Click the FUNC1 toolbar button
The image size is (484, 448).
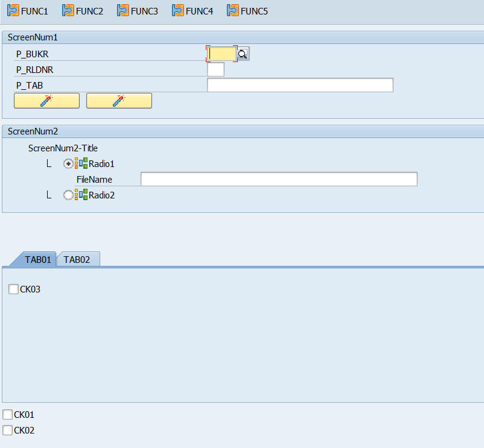pyautogui.click(x=28, y=11)
